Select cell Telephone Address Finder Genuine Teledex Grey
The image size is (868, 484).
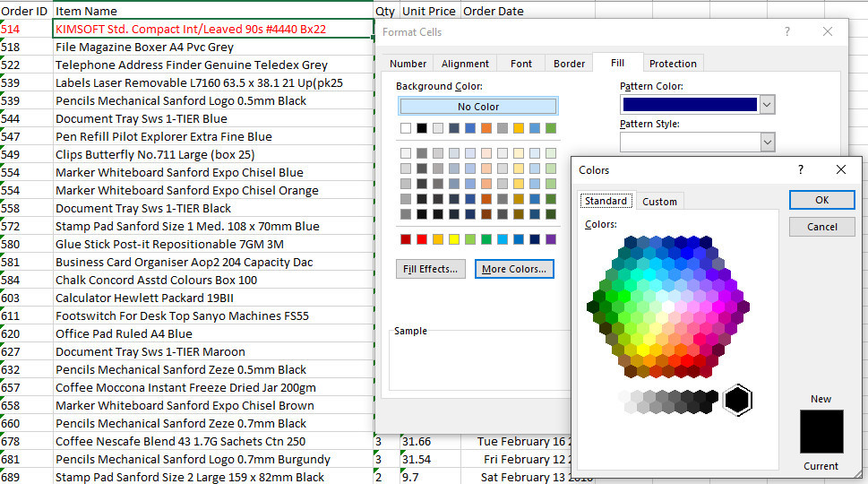(x=213, y=65)
